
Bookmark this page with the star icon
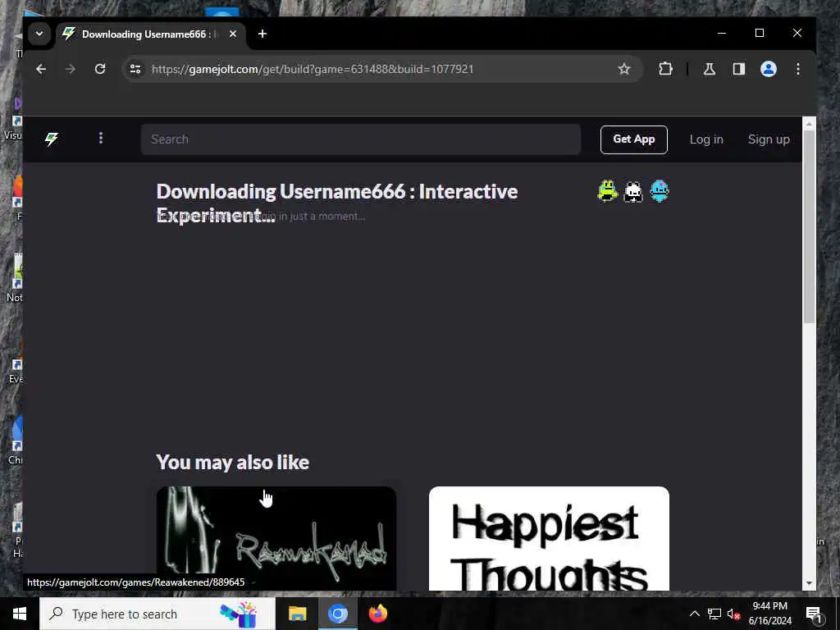click(x=624, y=69)
